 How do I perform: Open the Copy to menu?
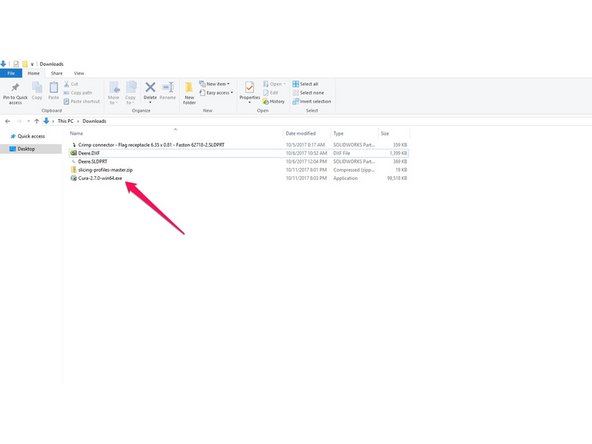click(x=131, y=93)
